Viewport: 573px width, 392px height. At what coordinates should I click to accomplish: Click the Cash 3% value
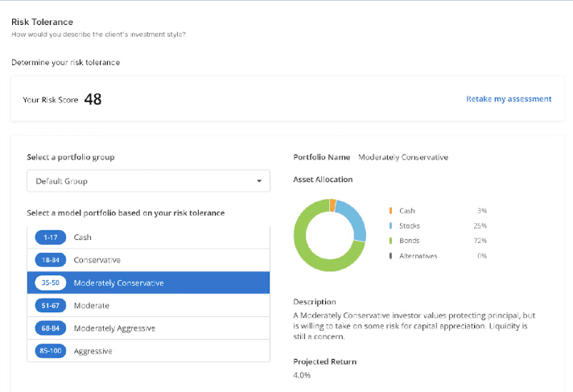[482, 211]
